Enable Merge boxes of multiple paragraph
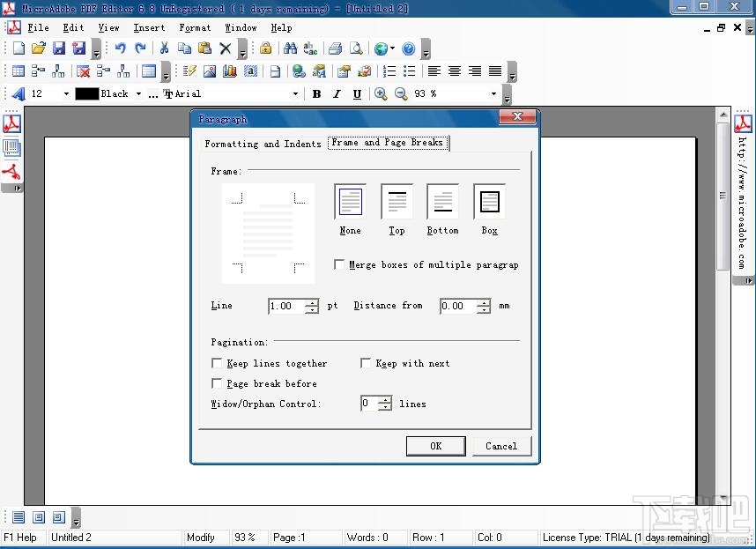The width and height of the screenshot is (756, 549). [x=339, y=263]
